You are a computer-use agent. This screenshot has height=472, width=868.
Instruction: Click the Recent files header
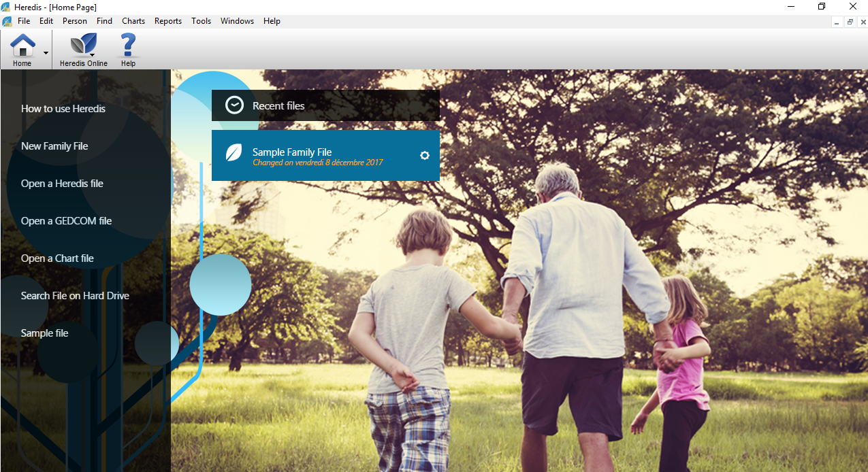click(325, 105)
